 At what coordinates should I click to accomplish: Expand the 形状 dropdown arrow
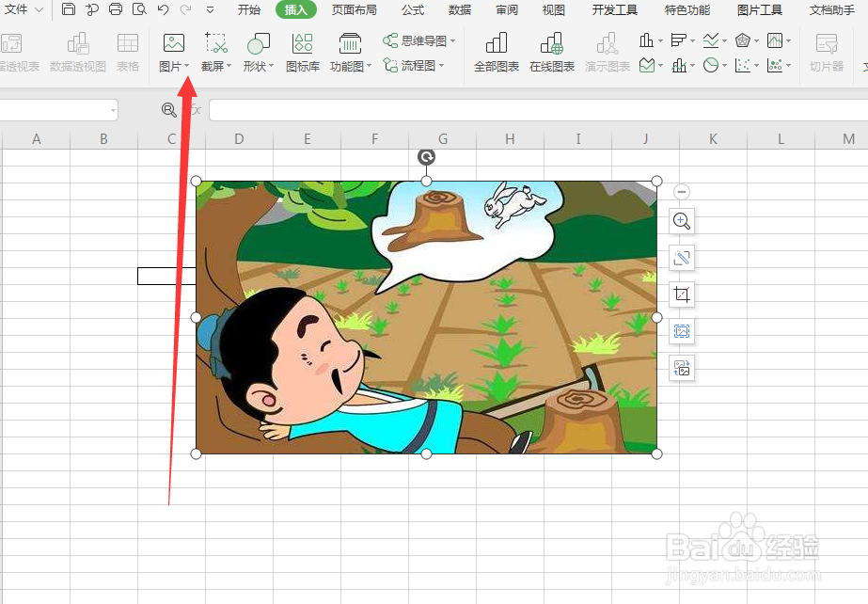pyautogui.click(x=272, y=67)
